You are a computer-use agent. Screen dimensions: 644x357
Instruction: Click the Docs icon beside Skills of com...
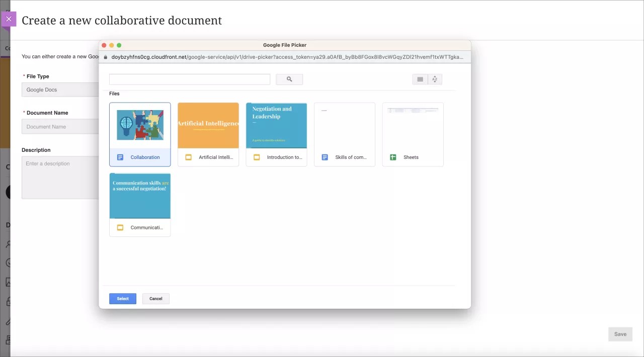pyautogui.click(x=324, y=157)
